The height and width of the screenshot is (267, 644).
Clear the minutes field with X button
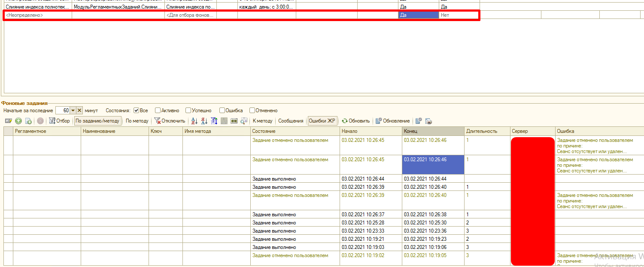[79, 110]
